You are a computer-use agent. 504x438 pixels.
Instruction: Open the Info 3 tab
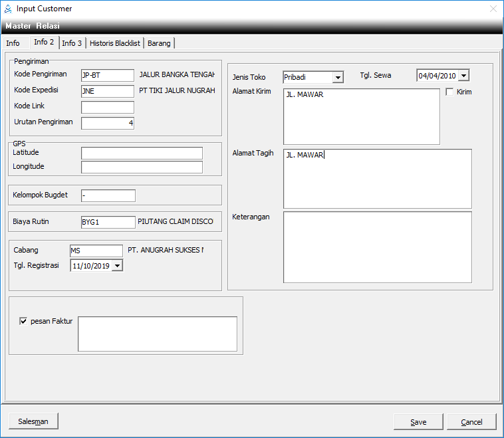[x=72, y=43]
